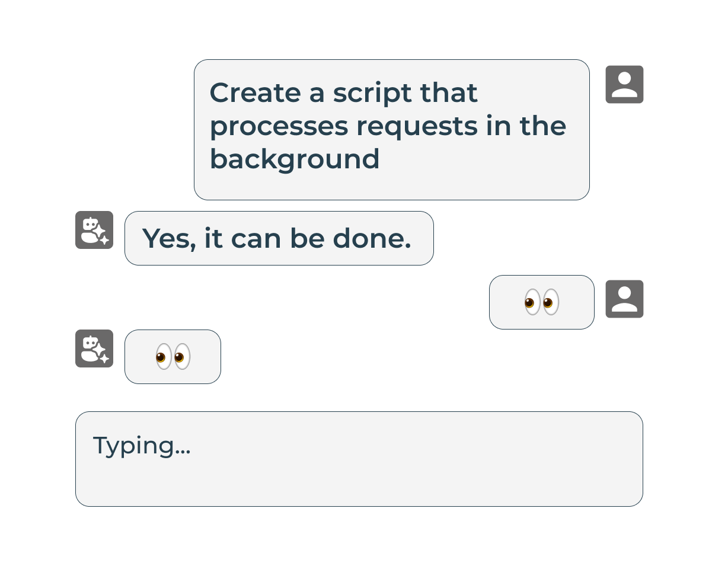
Task: Click the AI bot avatar beside the eyes emoji reply
Action: 94,348
